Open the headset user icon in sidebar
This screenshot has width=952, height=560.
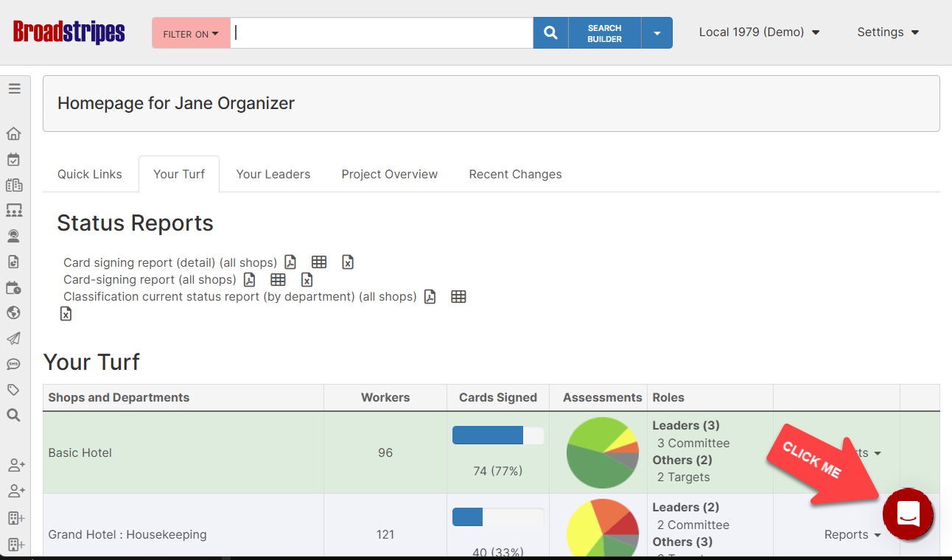(13, 237)
